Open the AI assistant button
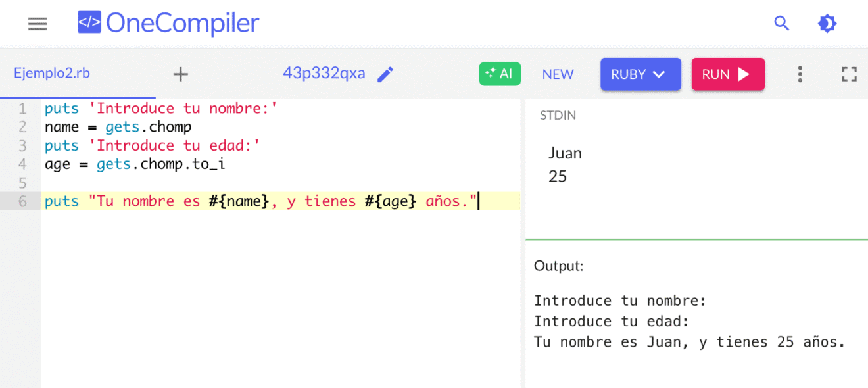 tap(500, 74)
